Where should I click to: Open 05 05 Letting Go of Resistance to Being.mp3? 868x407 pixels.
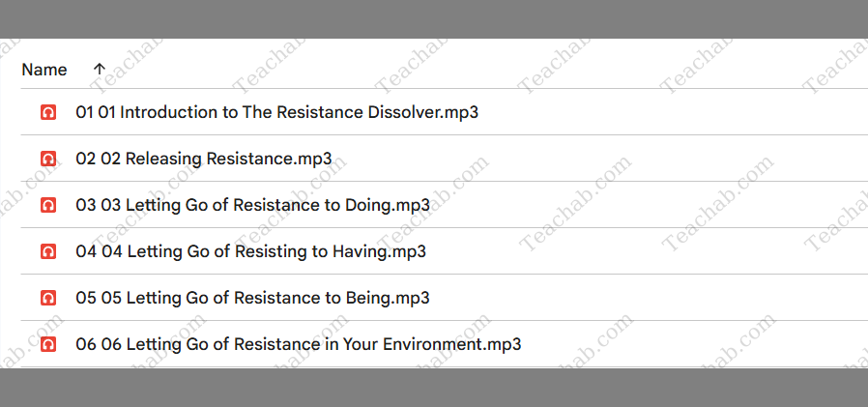coord(252,299)
